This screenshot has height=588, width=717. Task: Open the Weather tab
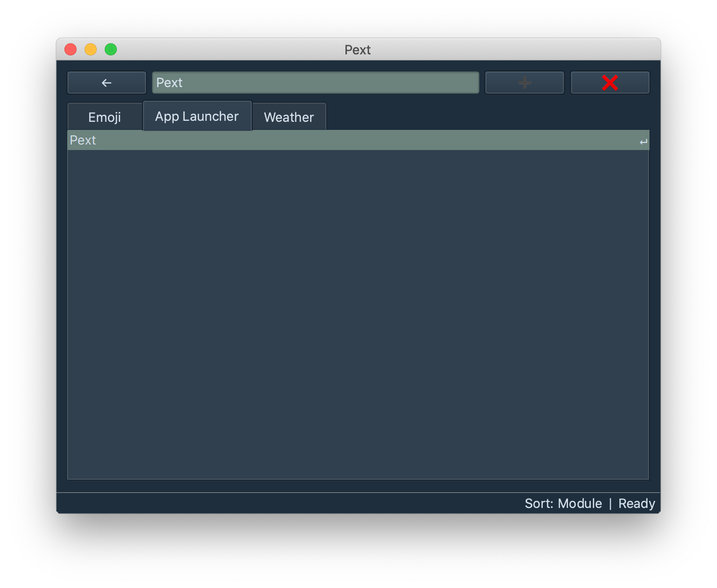pyautogui.click(x=289, y=117)
